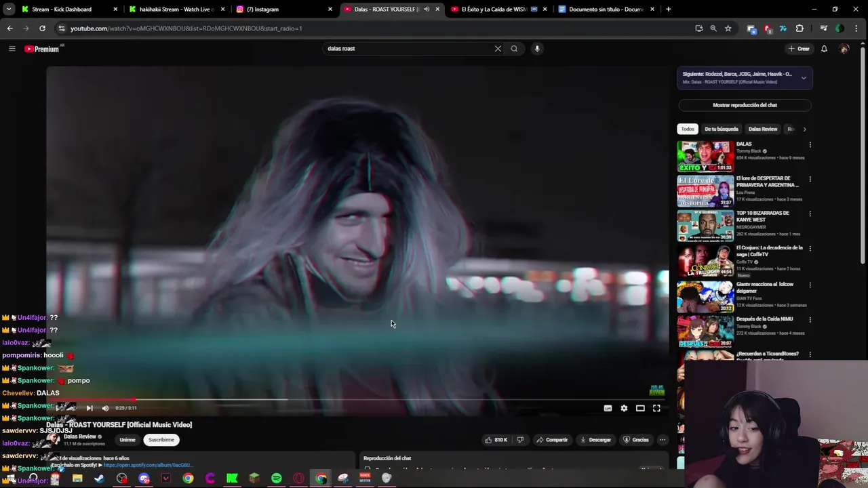Enter fullscreen video mode
Viewport: 868px width, 488px height.
click(656, 408)
